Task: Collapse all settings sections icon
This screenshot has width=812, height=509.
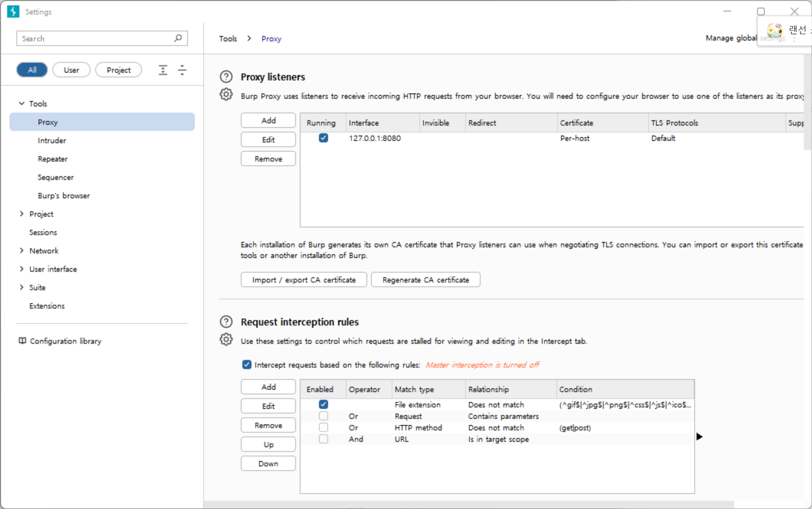Action: (182, 70)
